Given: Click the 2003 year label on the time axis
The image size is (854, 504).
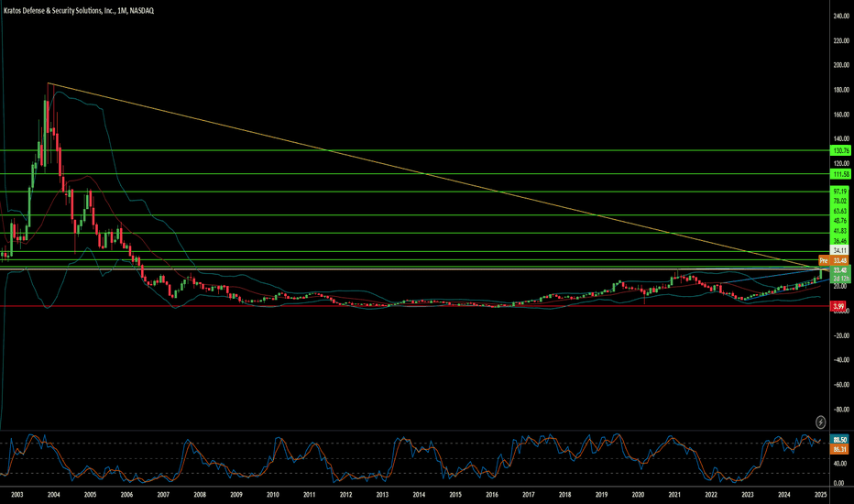Looking at the screenshot, I should point(17,495).
